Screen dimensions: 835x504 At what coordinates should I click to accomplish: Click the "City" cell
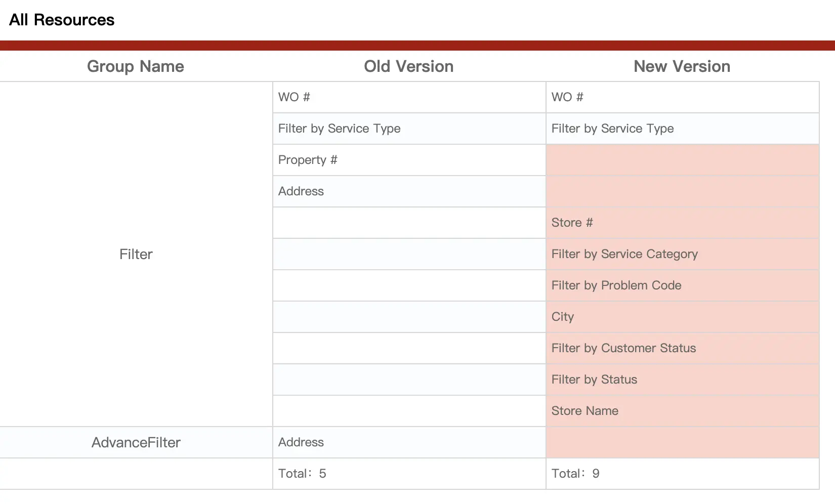pyautogui.click(x=683, y=317)
